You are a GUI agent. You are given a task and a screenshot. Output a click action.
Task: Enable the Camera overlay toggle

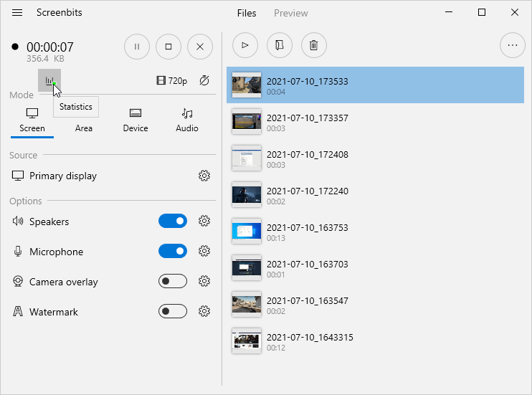coord(173,281)
